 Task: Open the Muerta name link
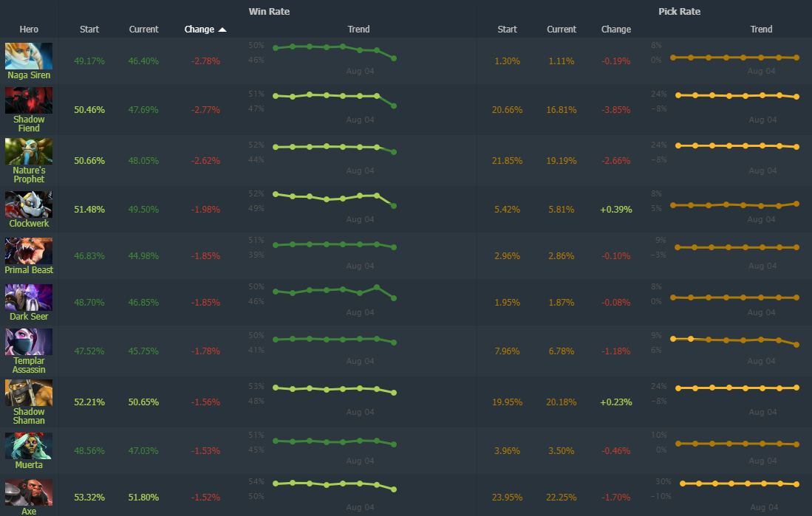tap(29, 465)
